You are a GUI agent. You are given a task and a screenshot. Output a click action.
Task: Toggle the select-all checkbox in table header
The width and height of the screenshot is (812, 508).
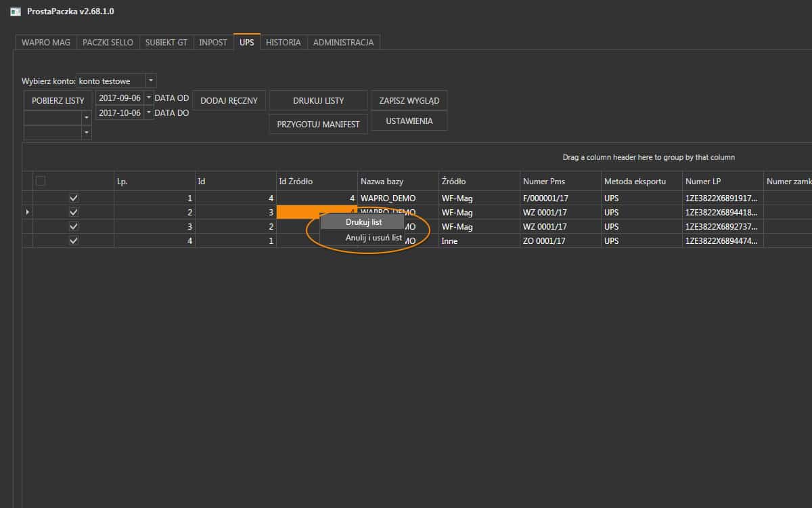(x=41, y=181)
